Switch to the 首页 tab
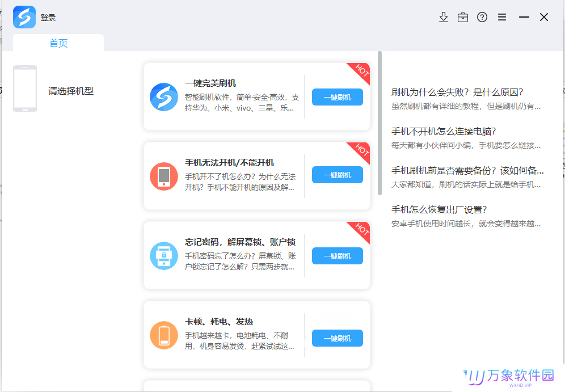The image size is (565, 392). [58, 43]
